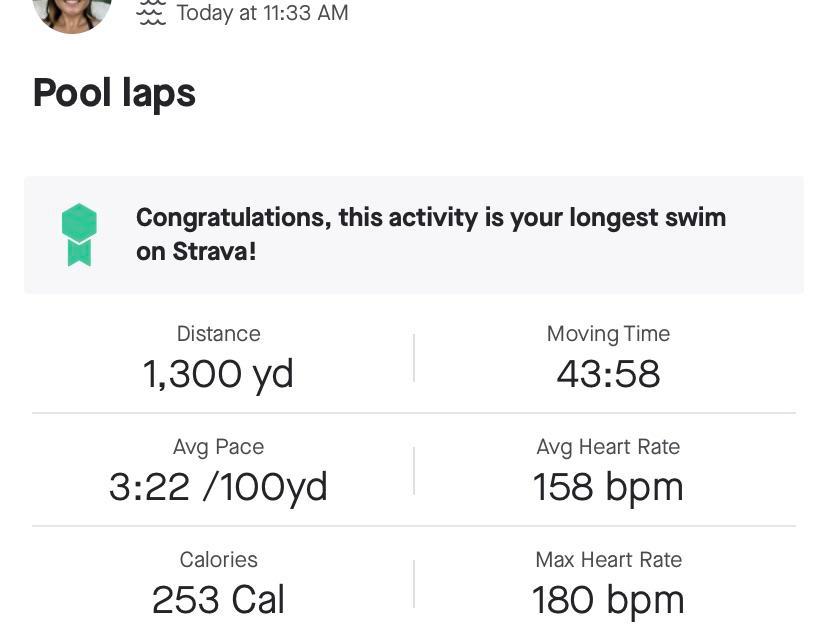Select the '1,300 yd' distance value
The width and height of the screenshot is (828, 624).
[x=218, y=372]
